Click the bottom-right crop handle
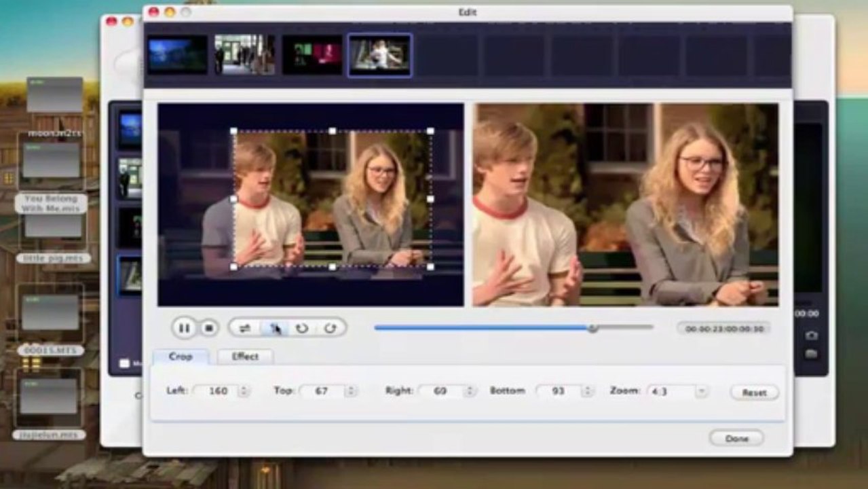The width and height of the screenshot is (868, 489). tap(431, 267)
